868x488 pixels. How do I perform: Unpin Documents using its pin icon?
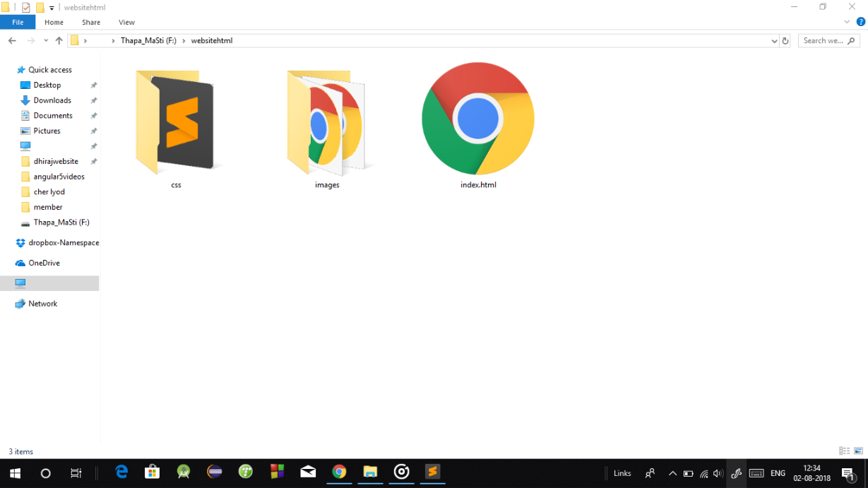click(93, 116)
